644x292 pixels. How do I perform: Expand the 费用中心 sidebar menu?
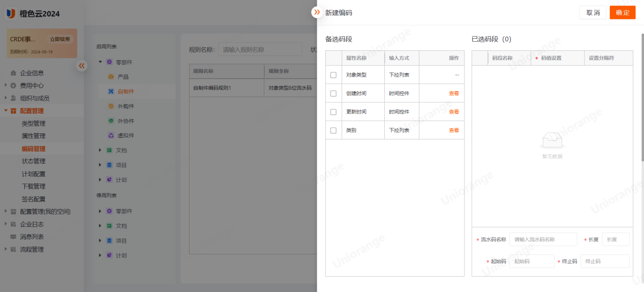tap(6, 85)
